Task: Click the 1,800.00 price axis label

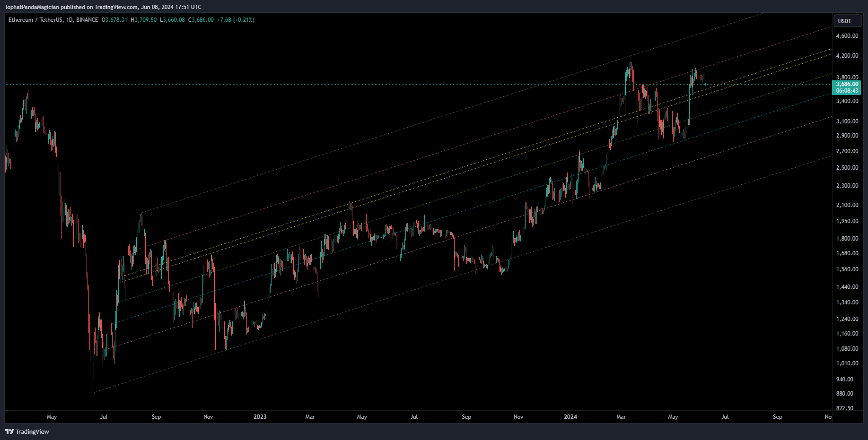Action: [847, 239]
